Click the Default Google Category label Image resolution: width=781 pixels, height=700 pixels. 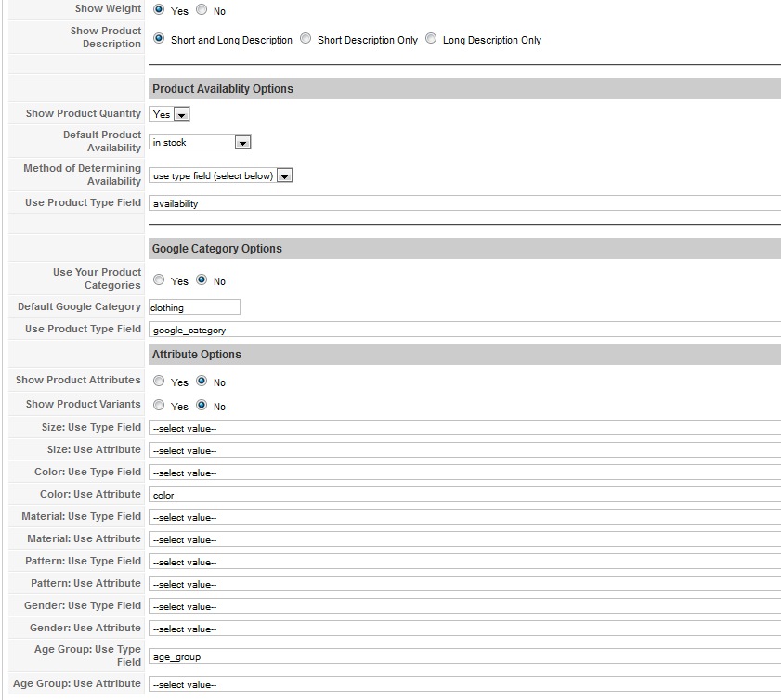[79, 306]
